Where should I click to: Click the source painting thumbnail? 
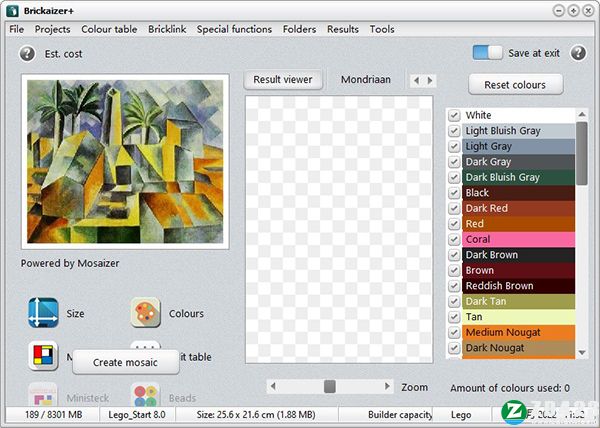125,161
